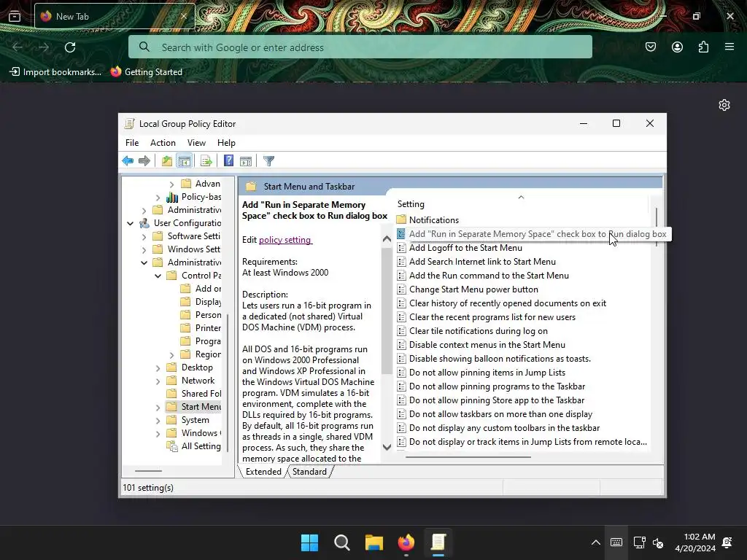Click the Setting column header
The image size is (747, 560).
click(521, 204)
